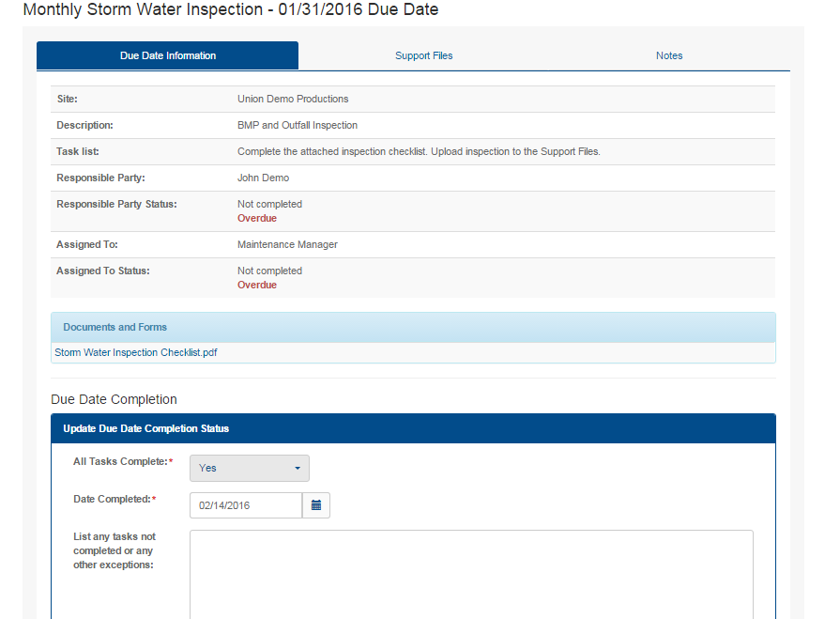The image size is (840, 619).
Task: Click Not completed under Assigned To Status
Action: [x=270, y=271]
